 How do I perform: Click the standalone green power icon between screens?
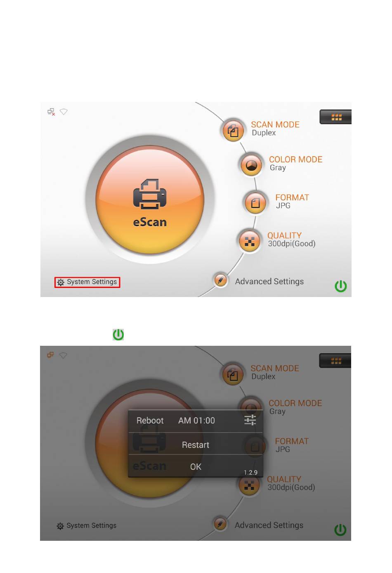pos(118,335)
